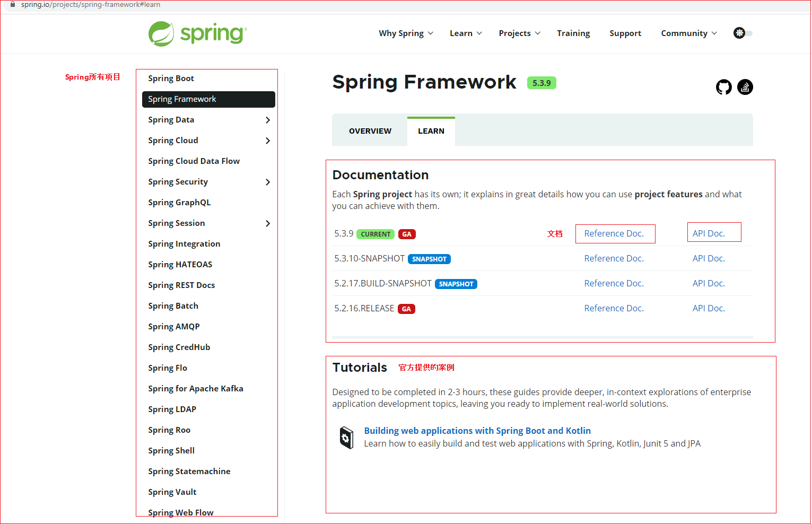Switch to the LEARN tab
The width and height of the screenshot is (812, 524).
(431, 131)
